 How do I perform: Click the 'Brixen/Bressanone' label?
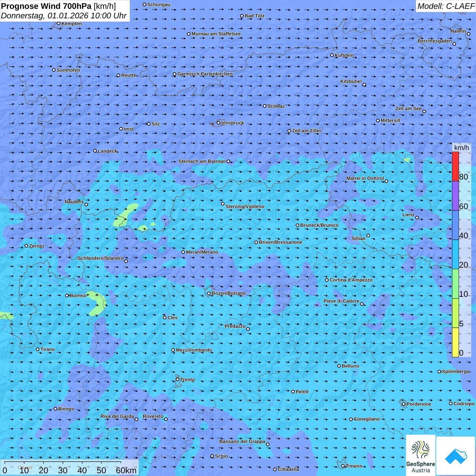click(x=280, y=242)
